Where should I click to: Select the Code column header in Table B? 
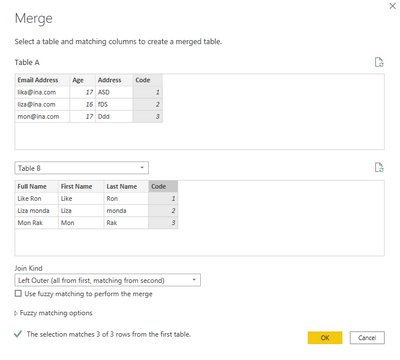(x=163, y=186)
